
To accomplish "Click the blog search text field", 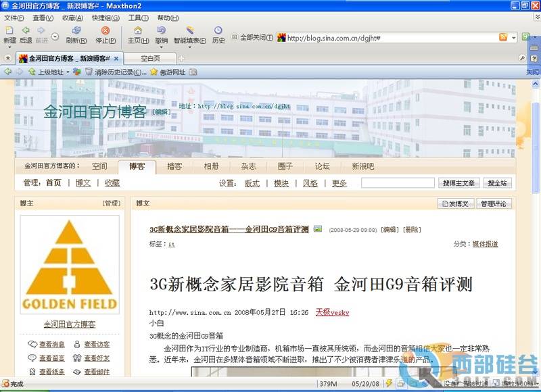I will pos(398,183).
